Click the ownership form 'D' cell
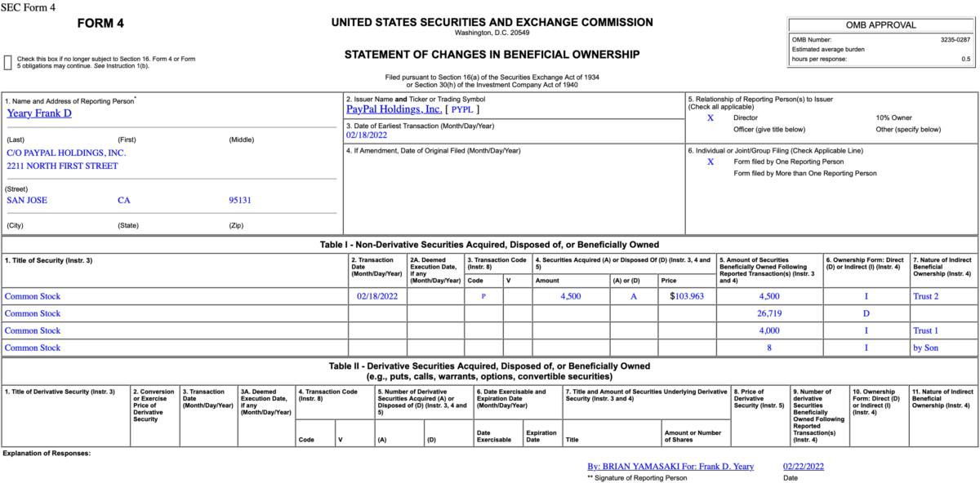980x483 pixels. pyautogui.click(x=866, y=313)
